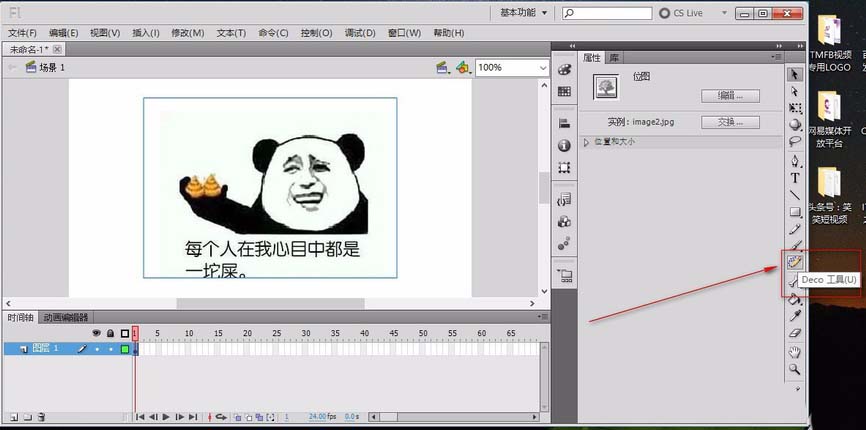
Task: Click the New Layer icon
Action: pyautogui.click(x=14, y=417)
